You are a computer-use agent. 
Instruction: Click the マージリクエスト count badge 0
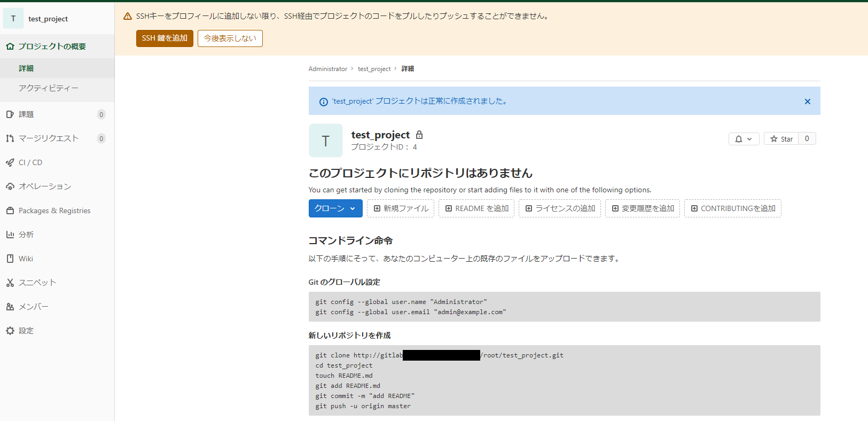[x=101, y=138]
